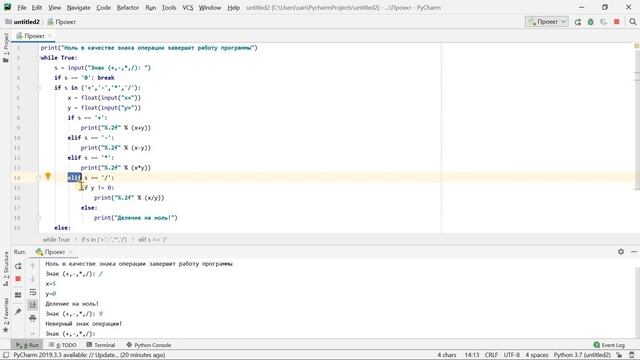Toggle tool window bars in bottom-left corner
This screenshot has height=360, width=640.
click(6, 355)
